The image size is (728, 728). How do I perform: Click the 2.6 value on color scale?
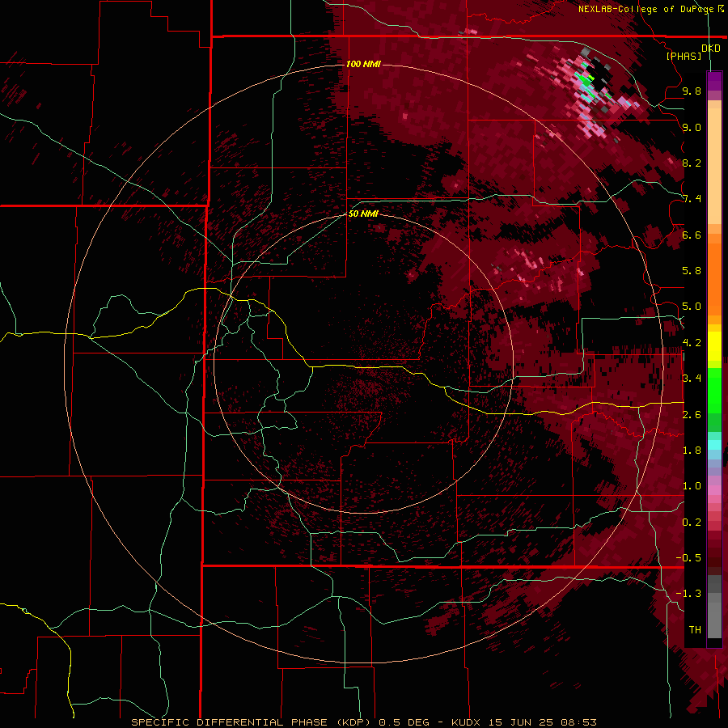[x=692, y=415]
